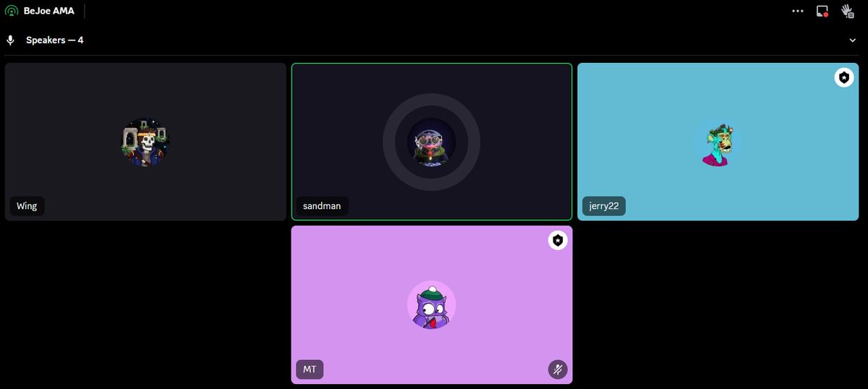
Task: Click the jerry22 name label
Action: click(604, 206)
